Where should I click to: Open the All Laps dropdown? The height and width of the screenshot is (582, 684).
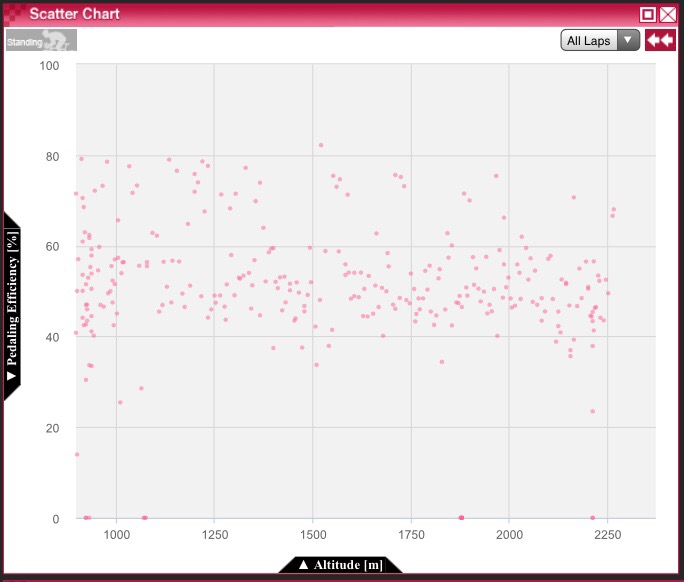pos(600,40)
